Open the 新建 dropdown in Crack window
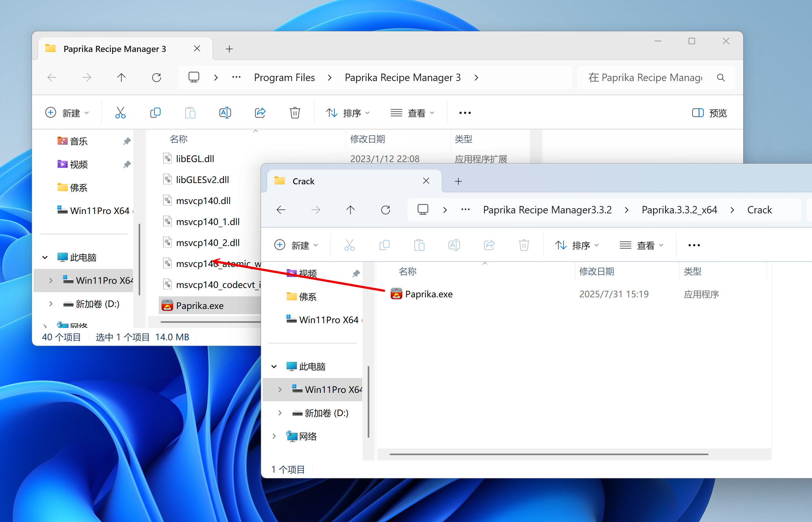812x522 pixels. tap(296, 245)
